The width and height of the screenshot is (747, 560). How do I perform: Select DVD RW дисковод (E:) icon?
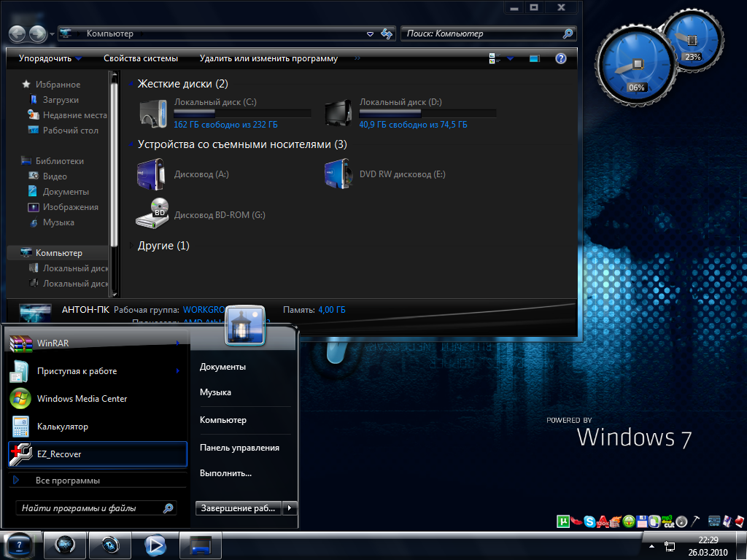pos(338,174)
